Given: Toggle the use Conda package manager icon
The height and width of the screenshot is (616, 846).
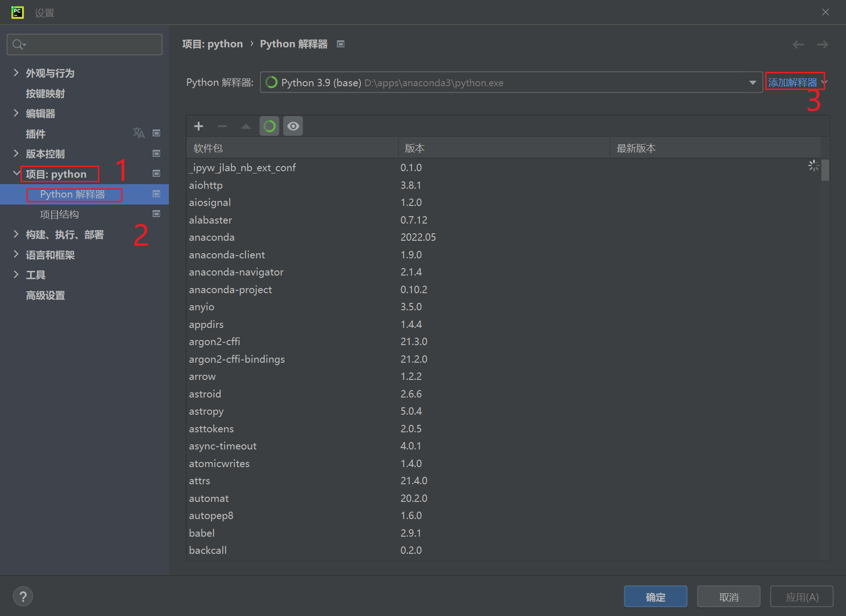Looking at the screenshot, I should (269, 126).
